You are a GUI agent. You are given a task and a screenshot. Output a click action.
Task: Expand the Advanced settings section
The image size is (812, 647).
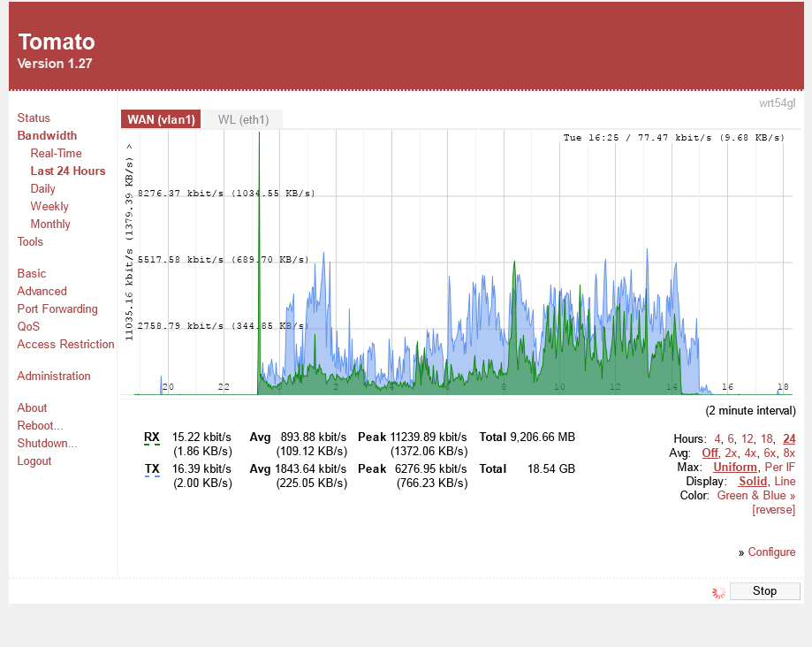pos(42,292)
